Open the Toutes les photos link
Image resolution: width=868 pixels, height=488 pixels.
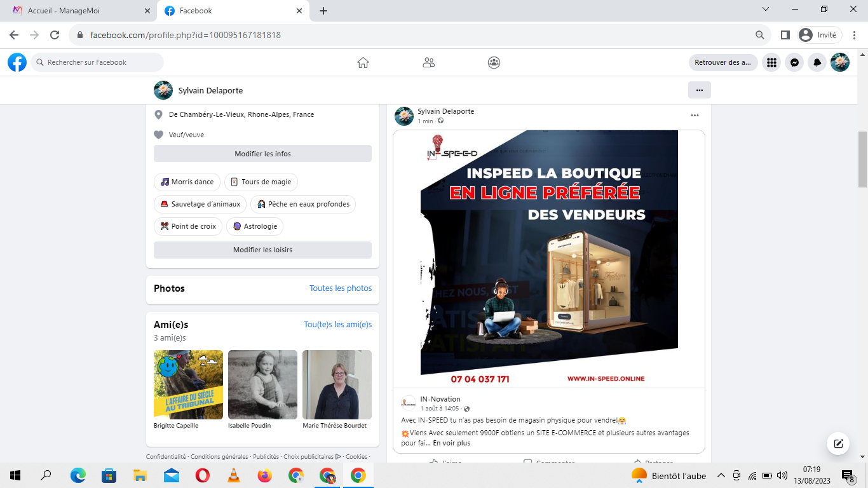pyautogui.click(x=341, y=288)
